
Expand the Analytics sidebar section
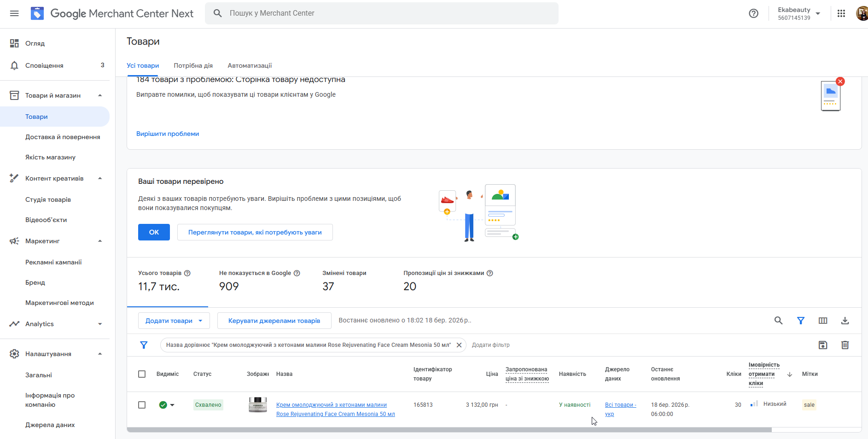(99, 324)
